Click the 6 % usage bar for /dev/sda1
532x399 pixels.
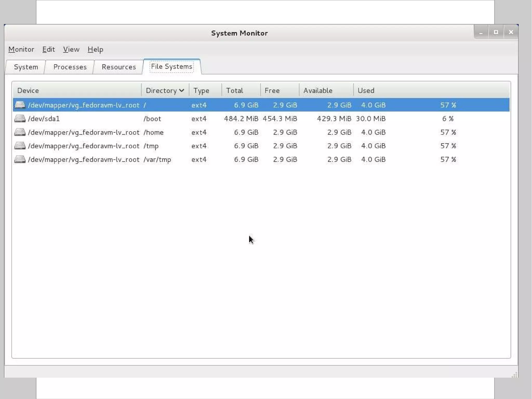click(448, 119)
